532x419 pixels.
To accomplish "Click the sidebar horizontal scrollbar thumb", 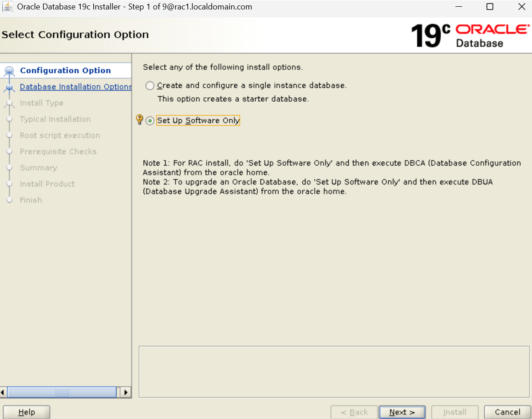I will (x=62, y=392).
